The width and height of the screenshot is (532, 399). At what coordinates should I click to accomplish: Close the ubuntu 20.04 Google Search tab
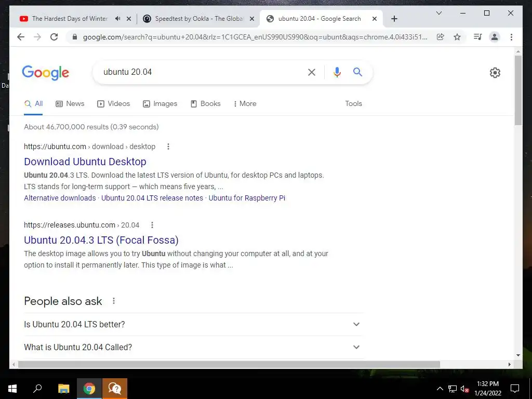tap(374, 19)
